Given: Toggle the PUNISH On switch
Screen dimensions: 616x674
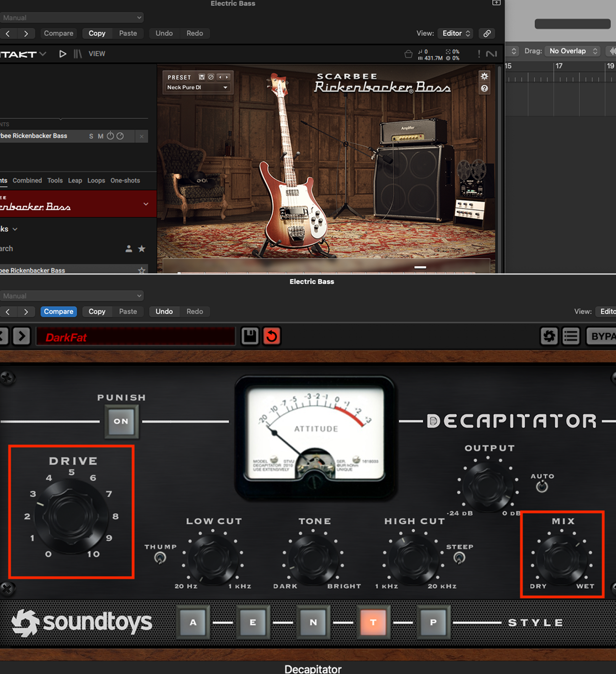Looking at the screenshot, I should click(121, 421).
